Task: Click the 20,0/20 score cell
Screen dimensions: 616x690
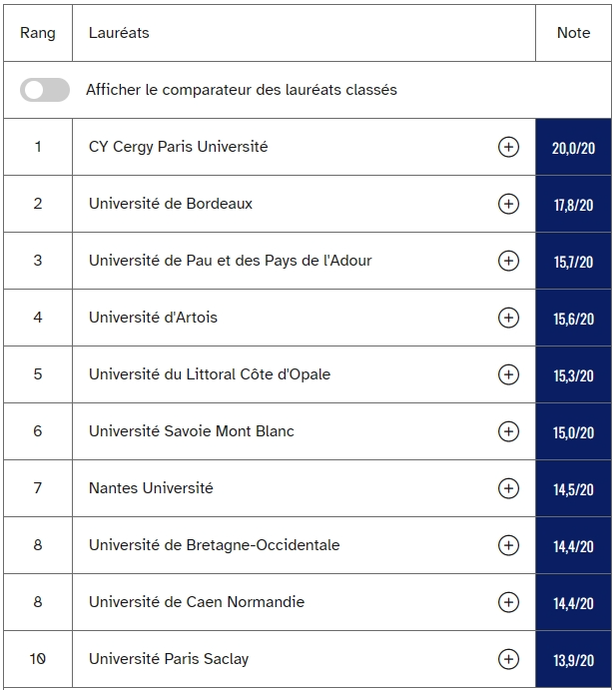Action: (x=573, y=147)
